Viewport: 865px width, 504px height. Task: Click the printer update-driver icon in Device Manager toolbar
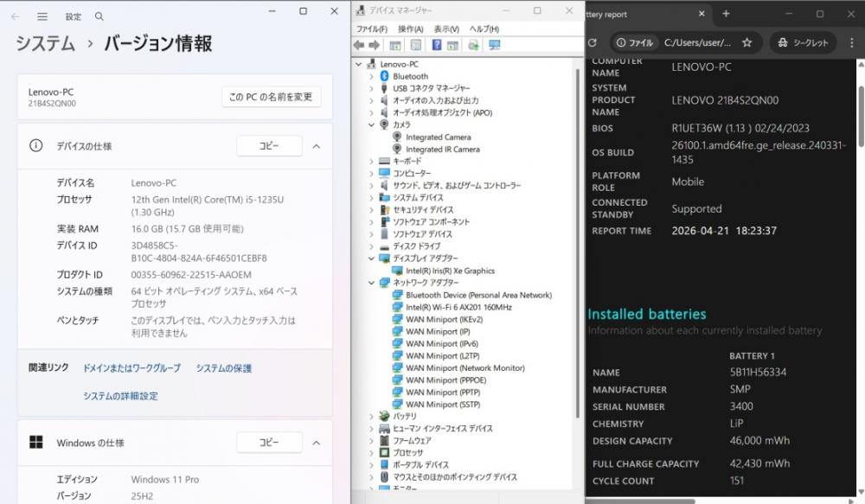pyautogui.click(x=473, y=45)
